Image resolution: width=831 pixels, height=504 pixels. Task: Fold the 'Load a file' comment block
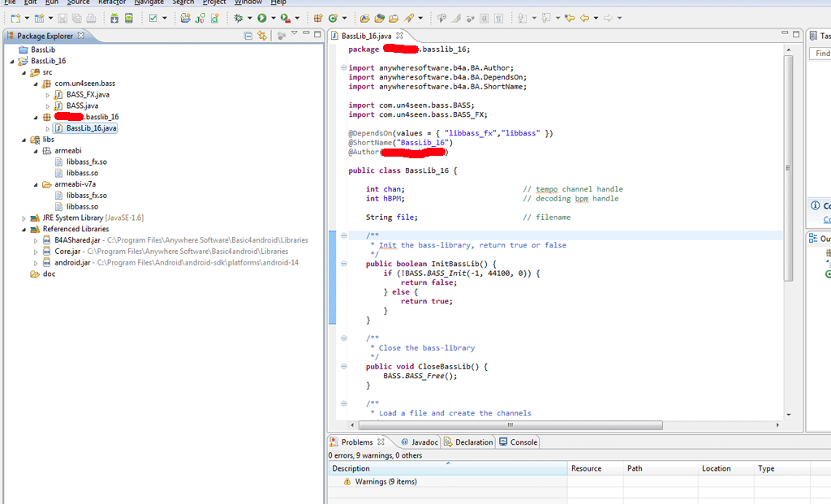click(x=344, y=404)
